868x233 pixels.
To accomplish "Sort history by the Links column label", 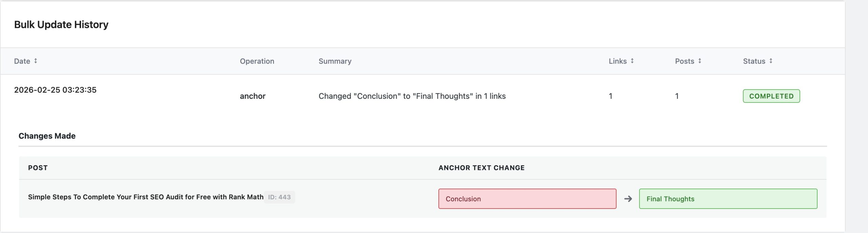I will (617, 61).
